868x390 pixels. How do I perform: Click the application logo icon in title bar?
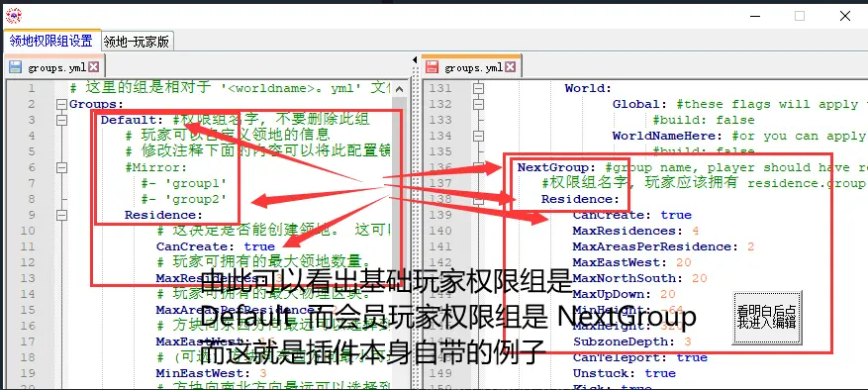[13, 16]
